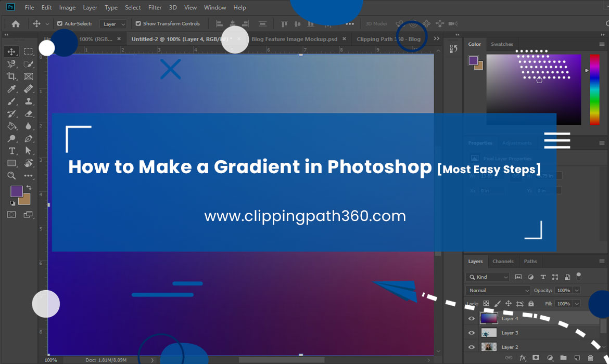The image size is (609, 364).
Task: Toggle lock transparent pixels checkerboard icon
Action: (486, 304)
